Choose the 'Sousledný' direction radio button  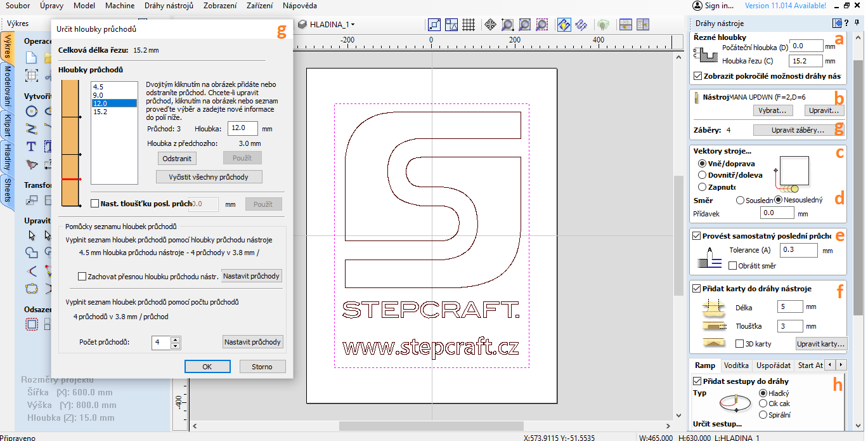coord(740,200)
